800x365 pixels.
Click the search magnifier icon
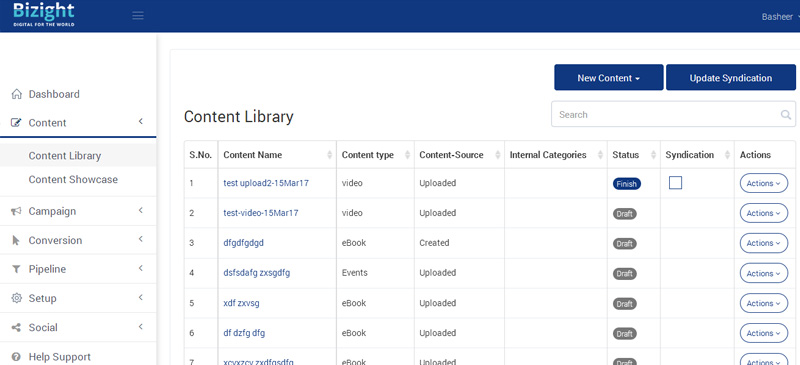pyautogui.click(x=786, y=115)
